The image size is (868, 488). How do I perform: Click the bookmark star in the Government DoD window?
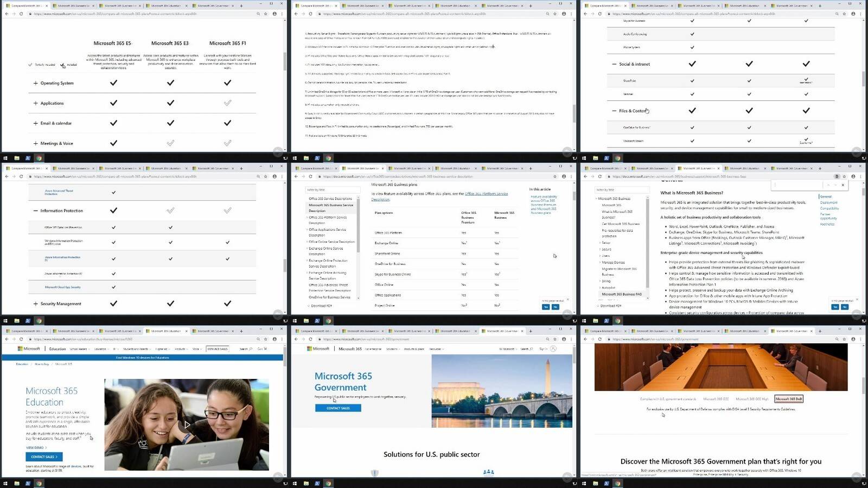tap(844, 339)
